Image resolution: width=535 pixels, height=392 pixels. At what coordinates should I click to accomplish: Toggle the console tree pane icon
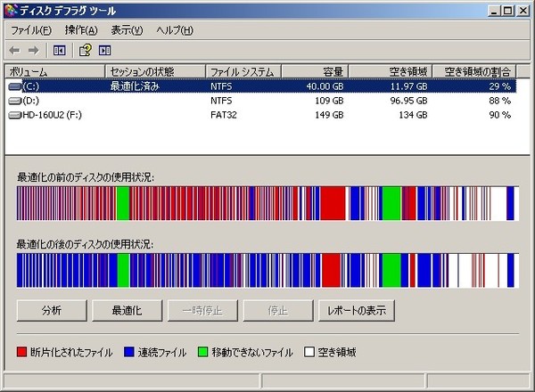click(x=60, y=50)
